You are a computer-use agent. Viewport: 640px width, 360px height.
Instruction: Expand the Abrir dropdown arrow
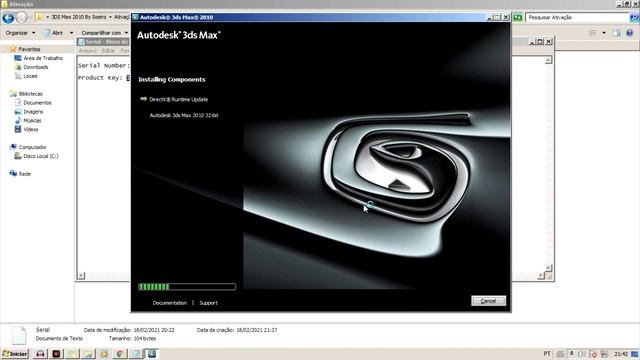coord(71,33)
